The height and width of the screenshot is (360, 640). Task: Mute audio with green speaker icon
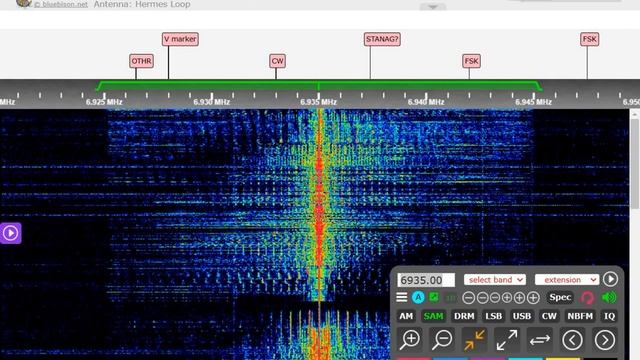click(x=609, y=297)
